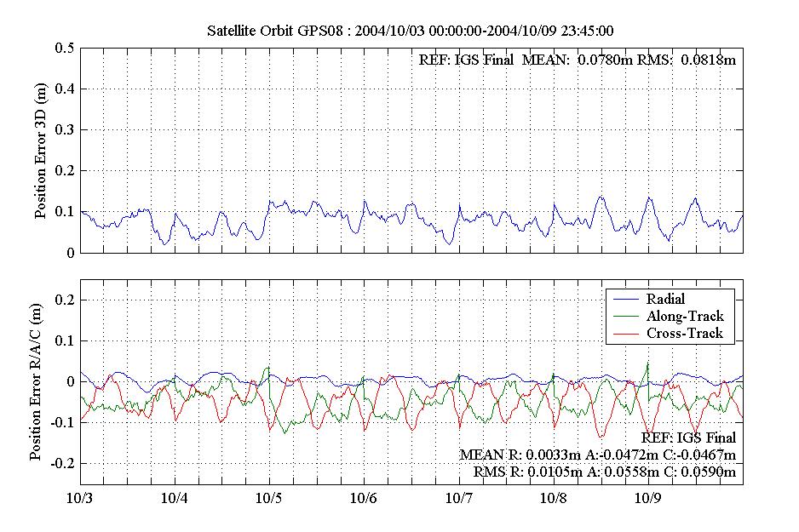
Task: Click the 0.5 tick on upper y-axis
Action: [x=63, y=48]
